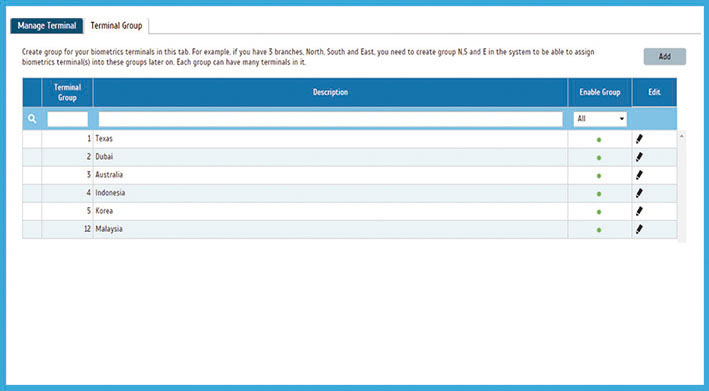
Task: Focus the Terminal Group filter field
Action: tap(67, 119)
